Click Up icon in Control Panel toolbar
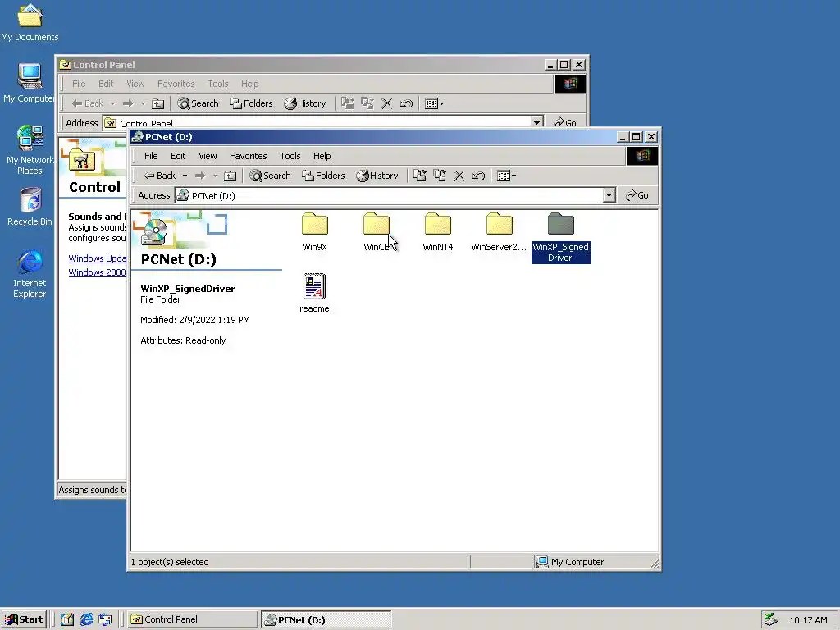 tap(157, 103)
